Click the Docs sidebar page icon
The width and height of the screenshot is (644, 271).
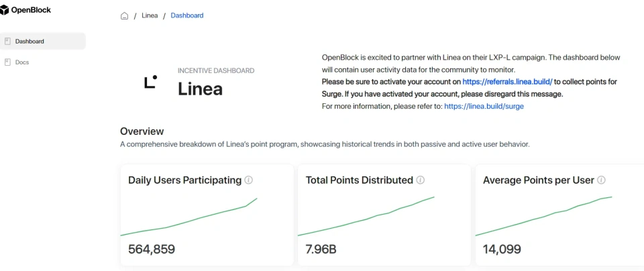pyautogui.click(x=7, y=62)
